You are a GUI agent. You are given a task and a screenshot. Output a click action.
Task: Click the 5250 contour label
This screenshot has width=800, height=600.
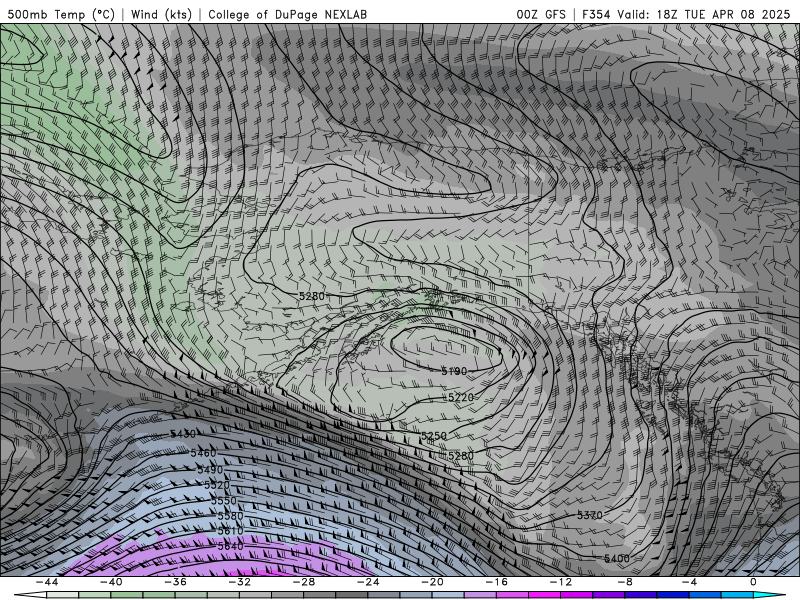(434, 436)
